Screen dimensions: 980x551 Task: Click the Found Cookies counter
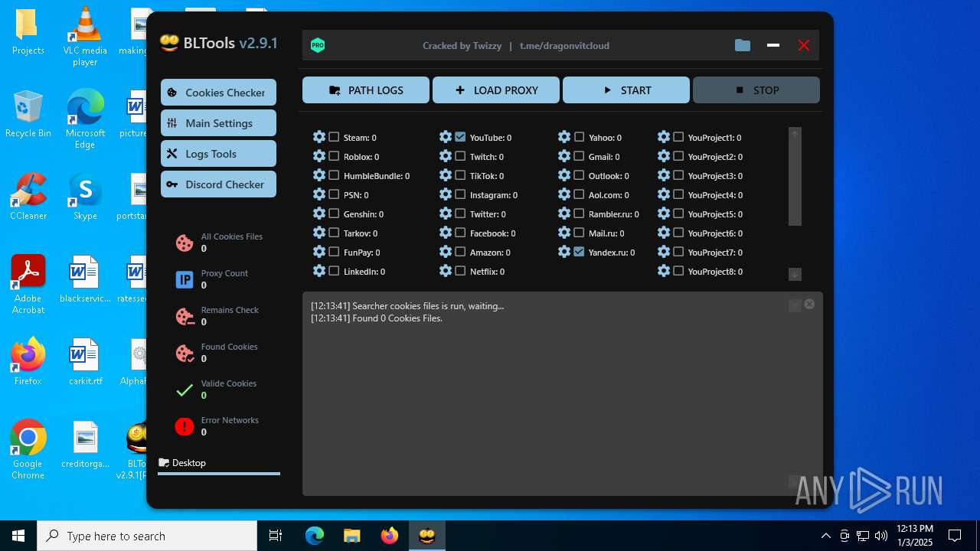(x=204, y=359)
